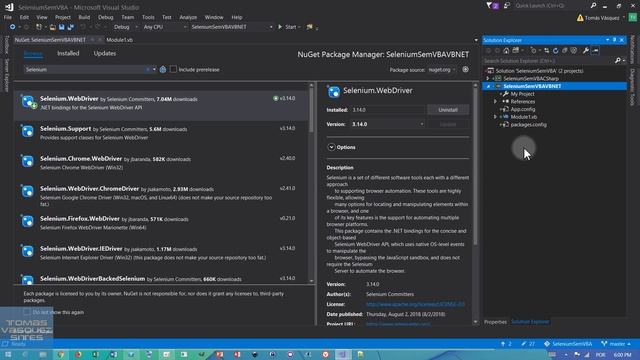Switch to the Installed tab
Screen dimensions: 640x360
click(68, 53)
